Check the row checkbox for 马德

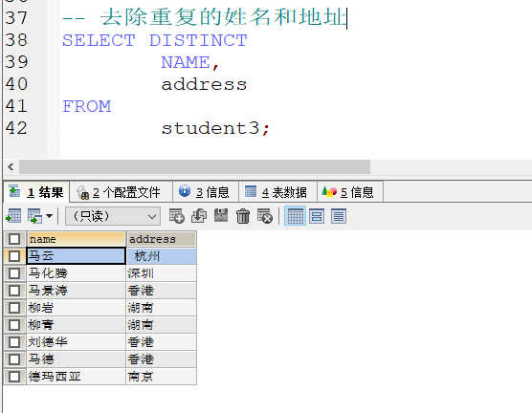(x=14, y=359)
